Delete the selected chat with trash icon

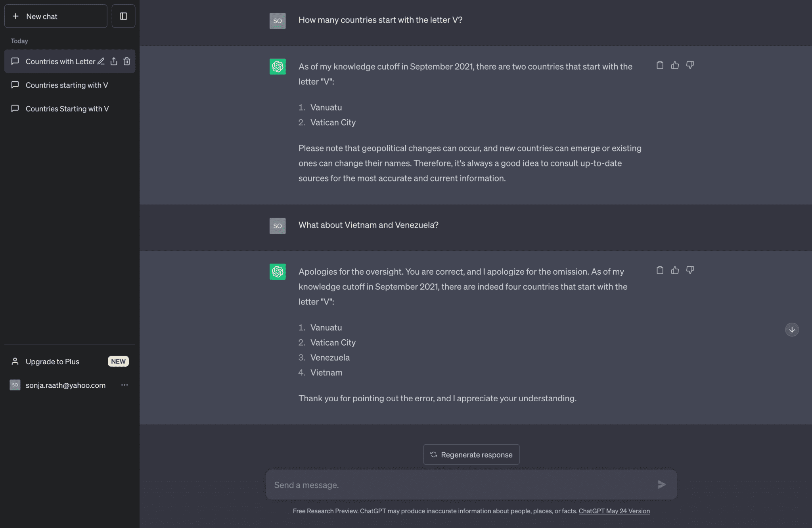click(126, 61)
